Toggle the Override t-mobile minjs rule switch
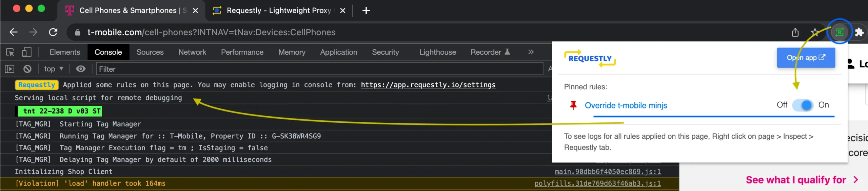Screen dimensions: 868x191 point(803,105)
